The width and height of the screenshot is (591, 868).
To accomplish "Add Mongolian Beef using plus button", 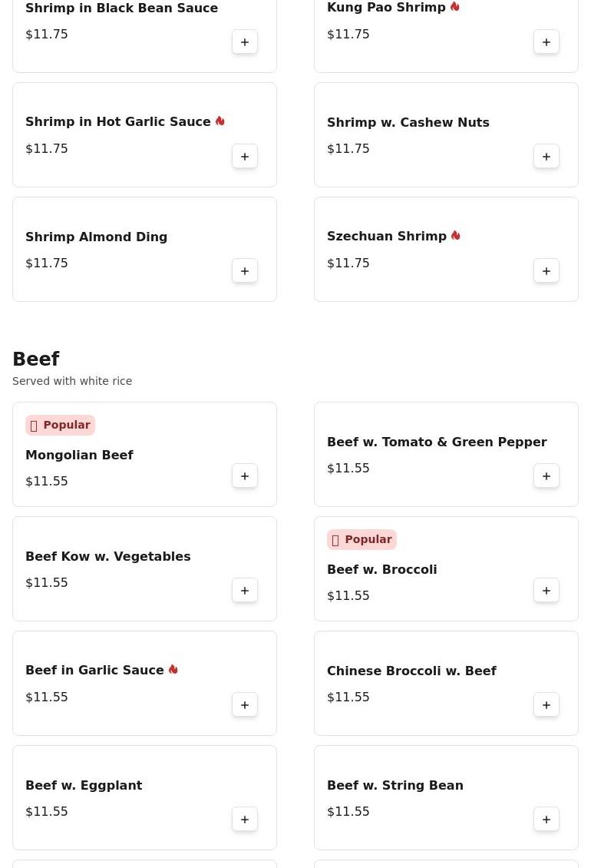I will tap(245, 476).
